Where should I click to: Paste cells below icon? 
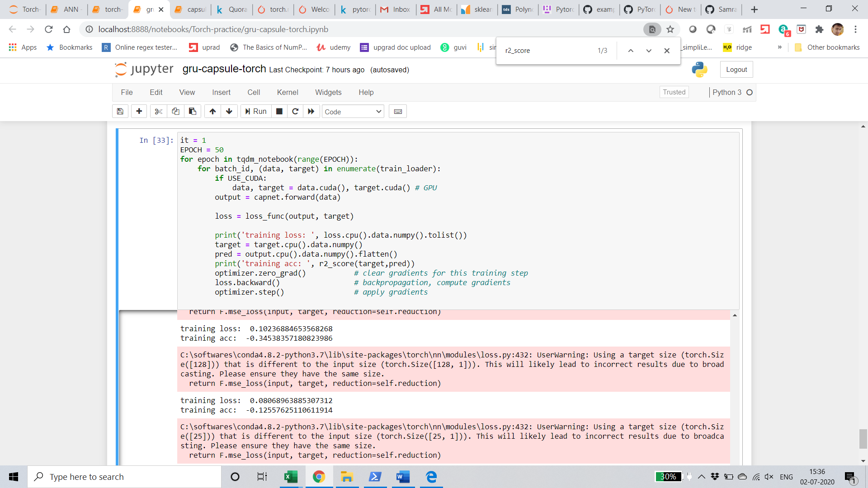click(193, 112)
